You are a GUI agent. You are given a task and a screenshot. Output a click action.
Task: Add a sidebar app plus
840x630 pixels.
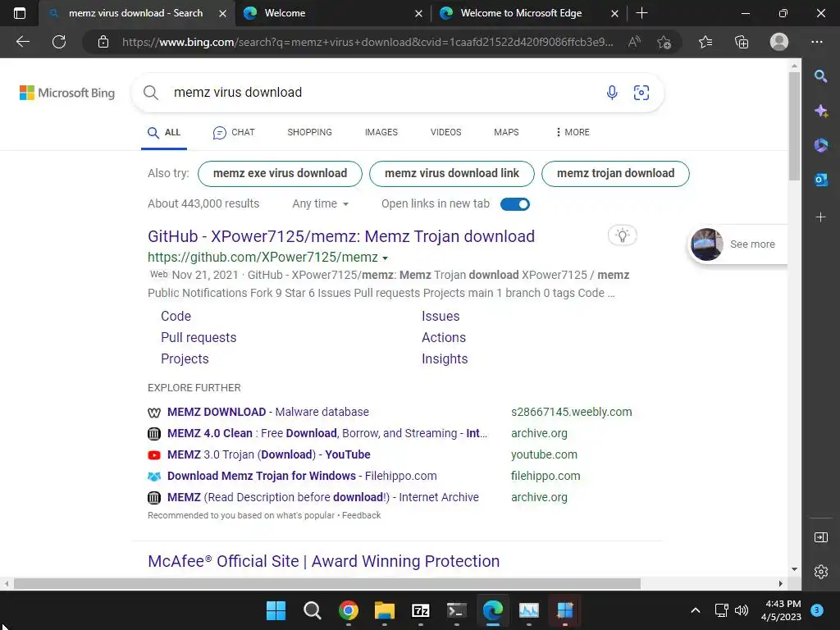pyautogui.click(x=820, y=217)
